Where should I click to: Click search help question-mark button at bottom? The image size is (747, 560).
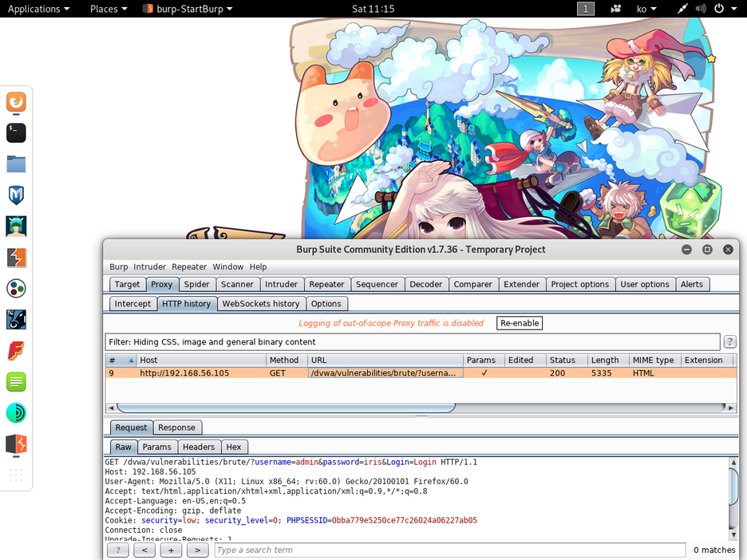point(118,550)
